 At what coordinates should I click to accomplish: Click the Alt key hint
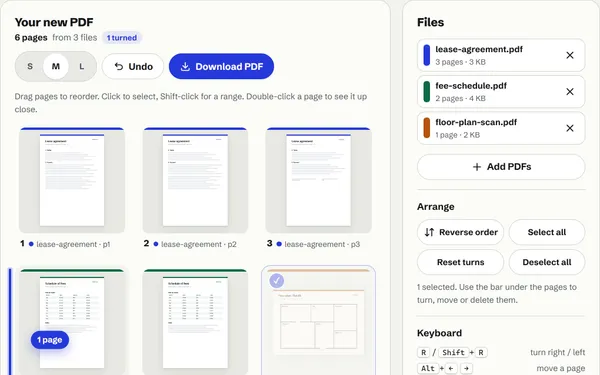(x=428, y=368)
